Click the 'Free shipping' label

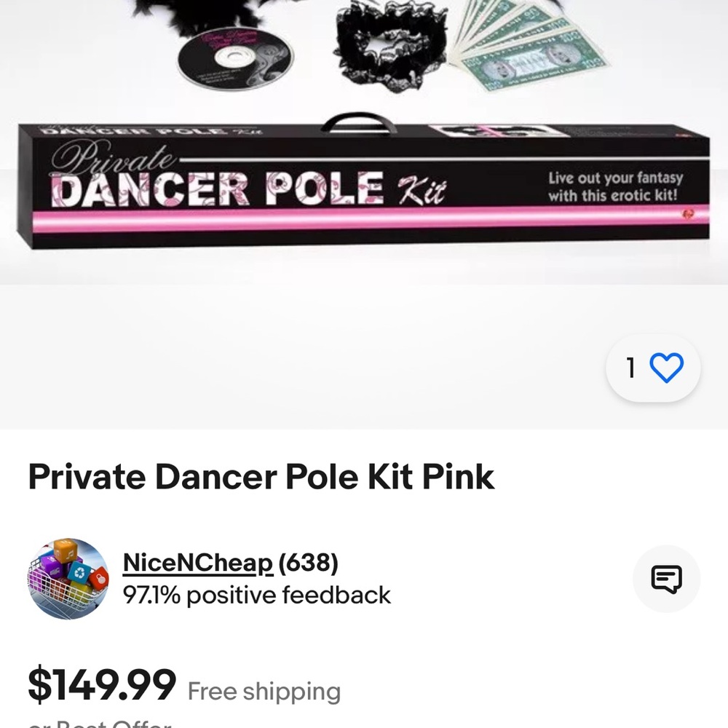click(264, 692)
